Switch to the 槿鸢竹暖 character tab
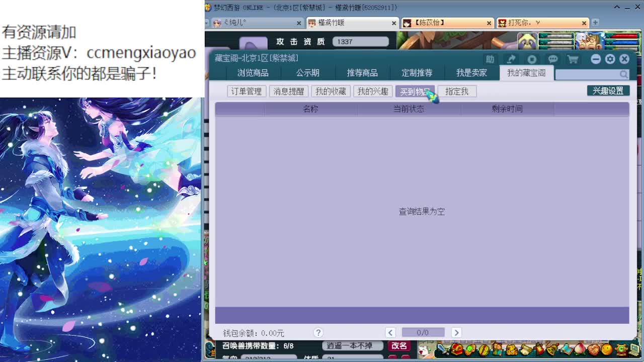 point(352,23)
